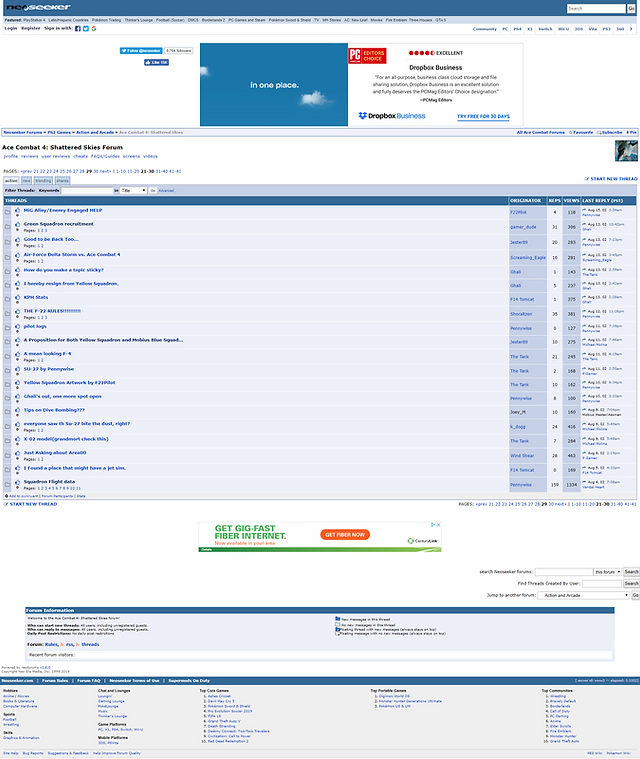The width and height of the screenshot is (640, 759).
Task: Click the Subscribe link in breadcrumb bar
Action: click(x=610, y=132)
